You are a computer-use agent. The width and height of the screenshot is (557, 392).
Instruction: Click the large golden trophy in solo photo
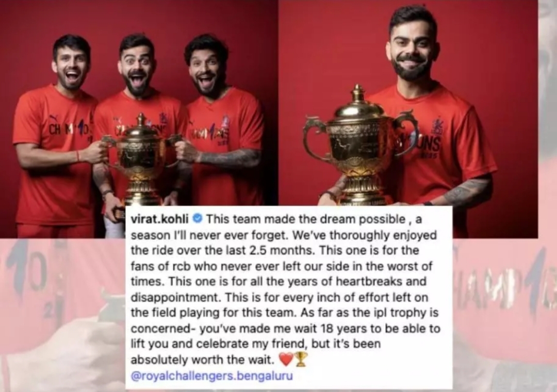[x=359, y=146]
